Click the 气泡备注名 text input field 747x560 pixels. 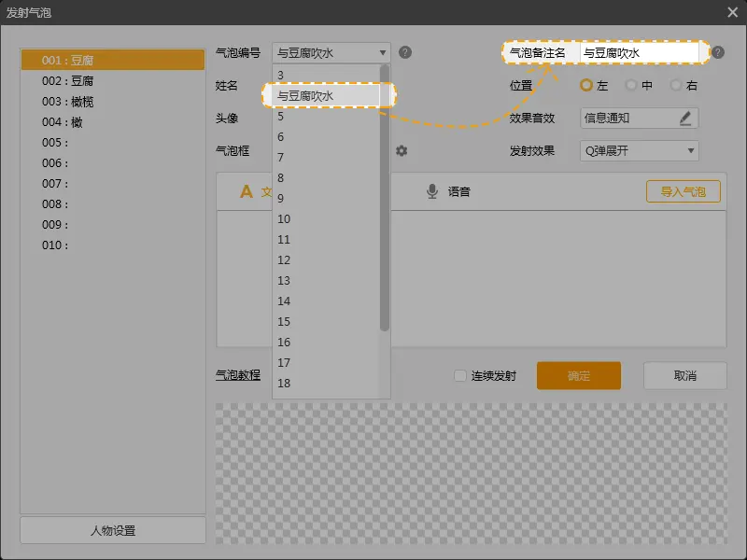tap(640, 52)
